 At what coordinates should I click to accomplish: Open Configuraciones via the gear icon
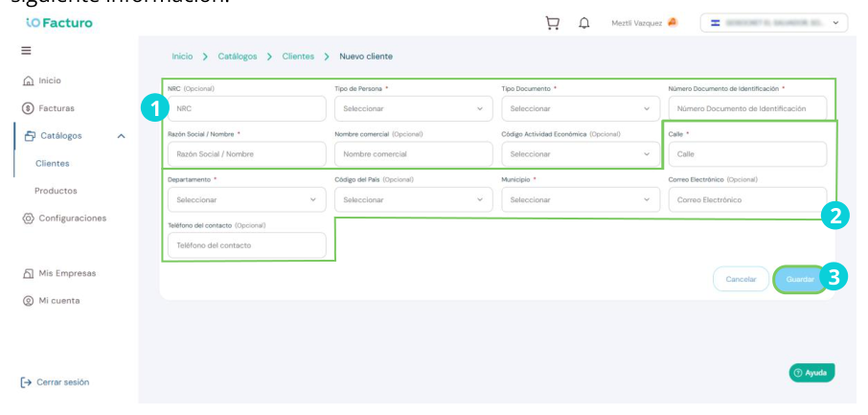tap(28, 219)
